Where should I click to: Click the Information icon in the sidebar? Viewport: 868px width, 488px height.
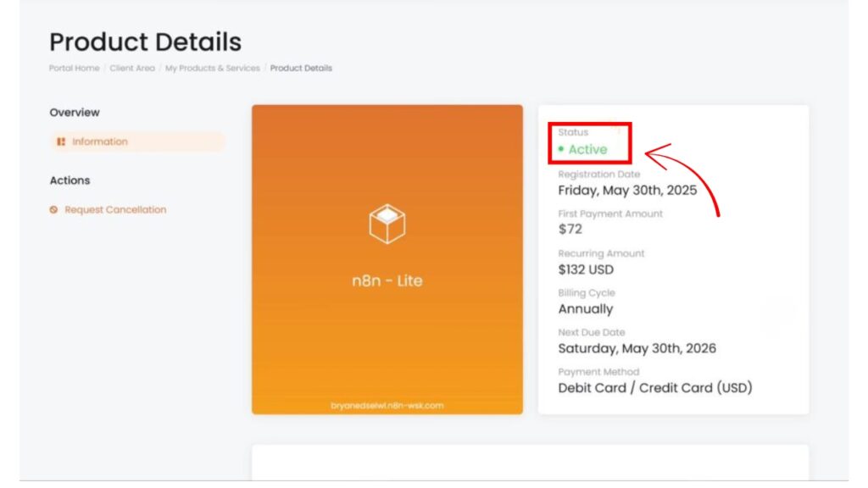point(61,142)
